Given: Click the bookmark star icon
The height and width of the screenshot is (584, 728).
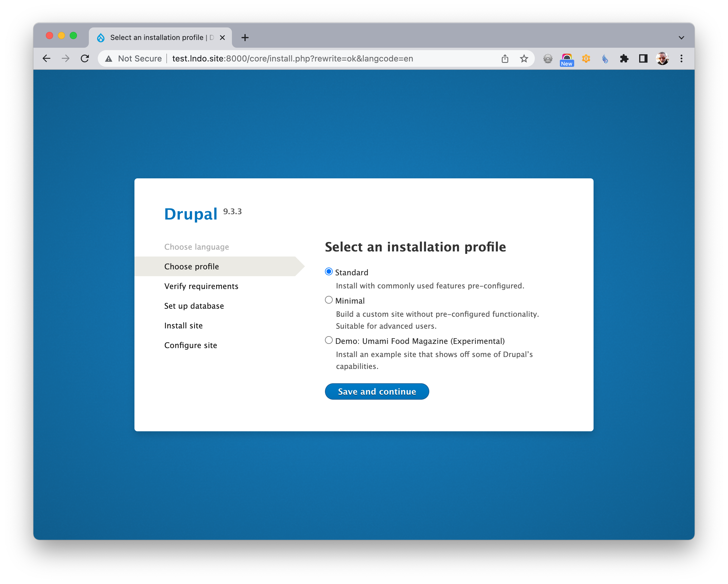Looking at the screenshot, I should coord(524,58).
